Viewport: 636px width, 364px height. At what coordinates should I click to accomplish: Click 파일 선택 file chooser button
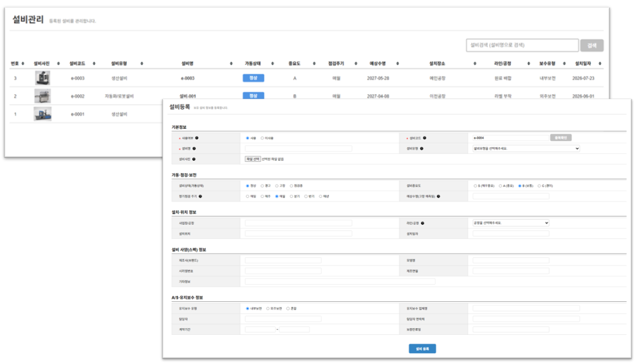(x=253, y=159)
